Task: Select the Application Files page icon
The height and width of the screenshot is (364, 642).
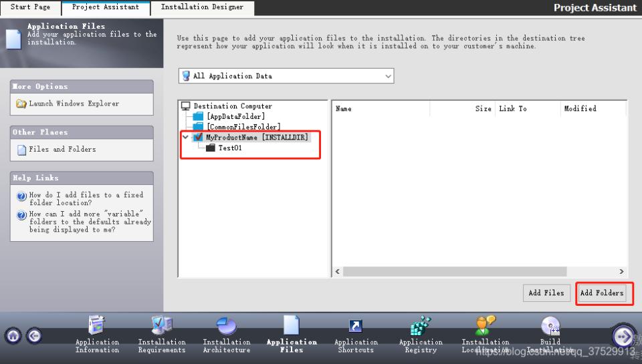Action: (291, 325)
